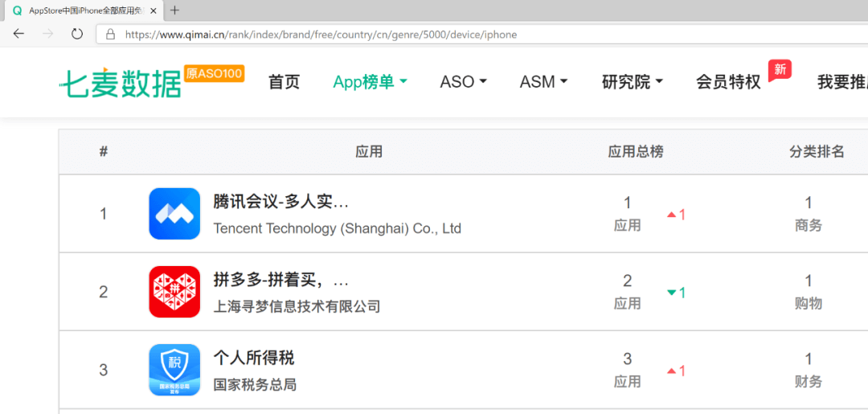Open the 腾讯会议 app icon
Image resolution: width=868 pixels, height=414 pixels.
coord(174,214)
